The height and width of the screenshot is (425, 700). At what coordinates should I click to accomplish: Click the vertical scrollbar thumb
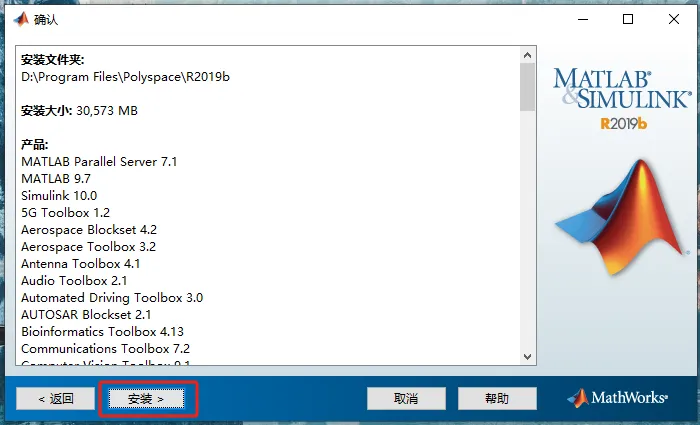tap(527, 87)
